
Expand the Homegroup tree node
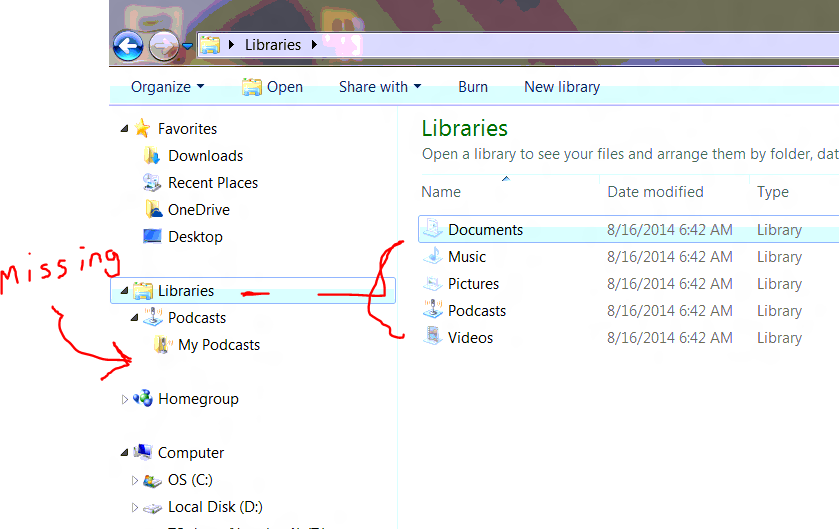pos(124,399)
